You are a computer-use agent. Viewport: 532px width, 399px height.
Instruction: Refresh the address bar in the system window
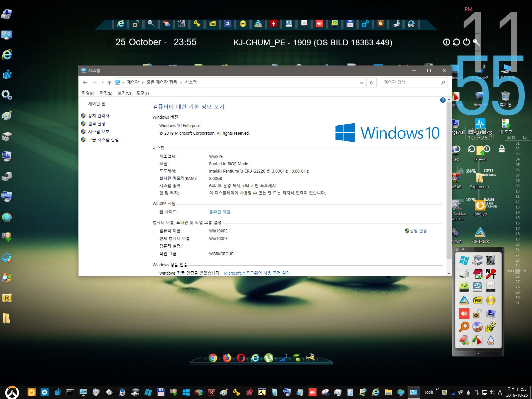371,82
